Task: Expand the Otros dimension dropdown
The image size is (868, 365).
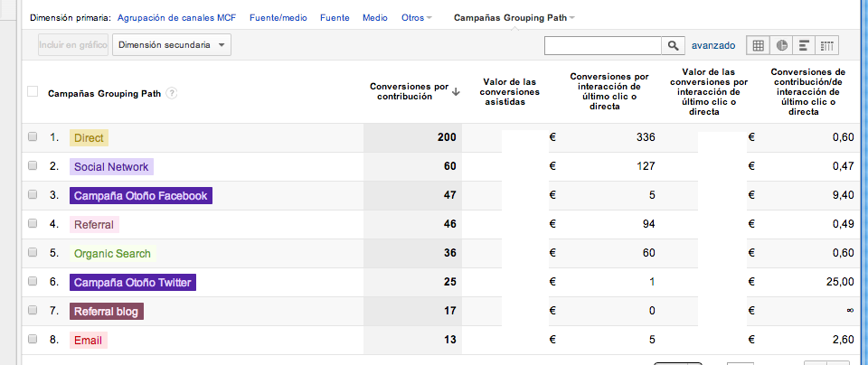Action: pyautogui.click(x=416, y=17)
